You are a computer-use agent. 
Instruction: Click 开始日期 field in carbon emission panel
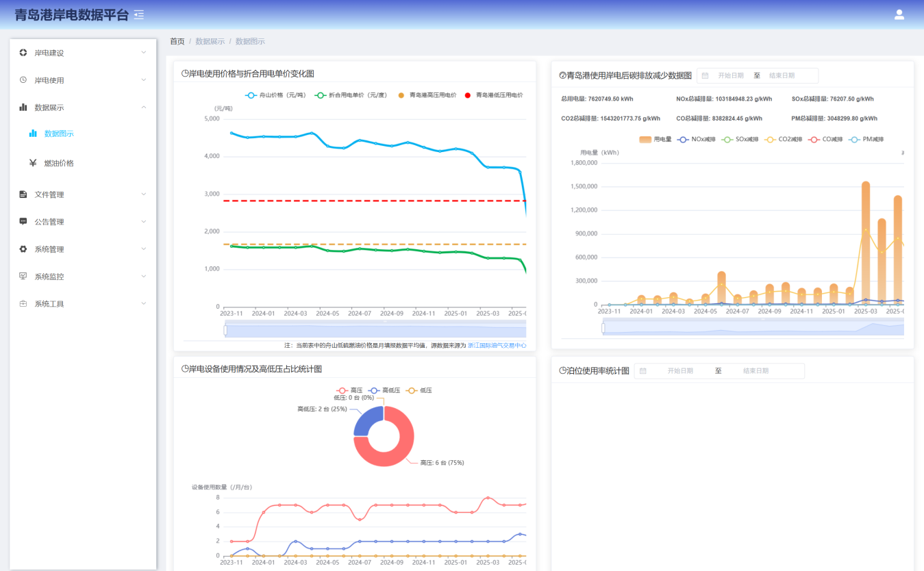coord(731,76)
